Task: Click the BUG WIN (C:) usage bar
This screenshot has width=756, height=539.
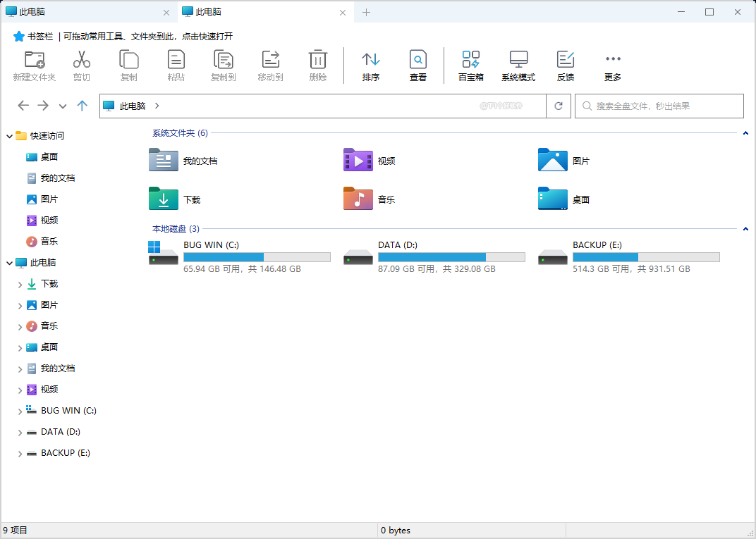Action: (x=257, y=256)
